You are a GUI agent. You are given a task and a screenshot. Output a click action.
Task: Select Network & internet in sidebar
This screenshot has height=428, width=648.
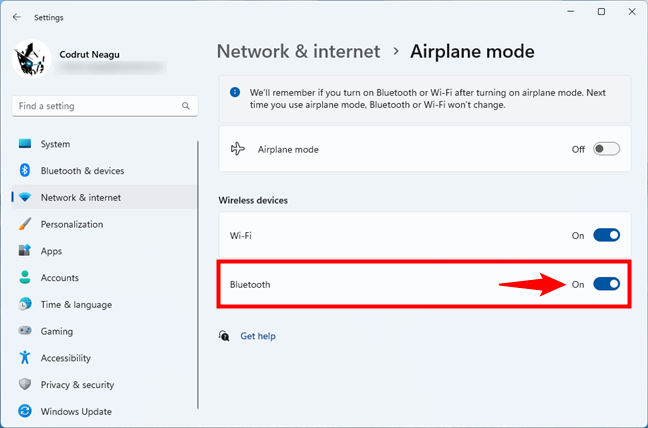click(80, 198)
